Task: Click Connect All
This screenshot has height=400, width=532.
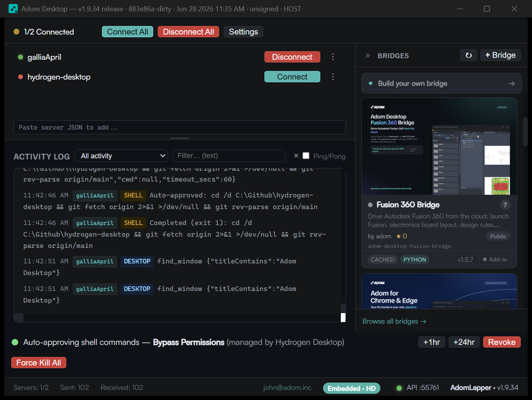Action: [128, 32]
